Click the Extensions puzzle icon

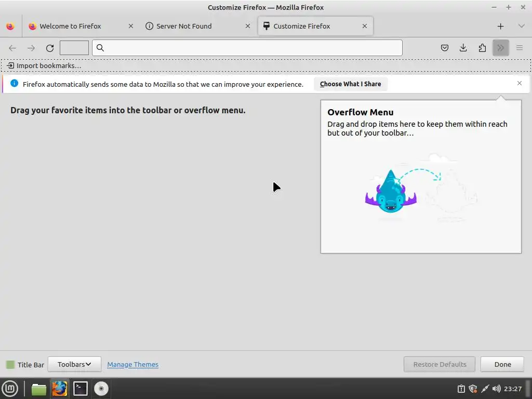click(x=482, y=48)
